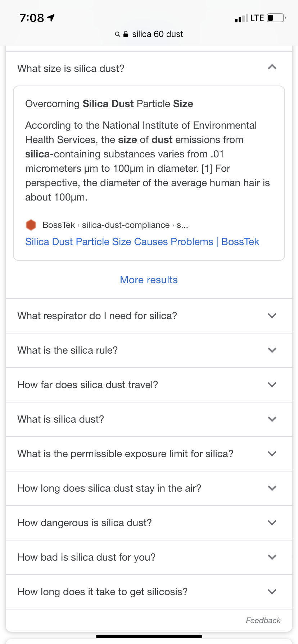
Task: Open the "Silica Dust Particle Size Causes Problems" link
Action: 142,242
